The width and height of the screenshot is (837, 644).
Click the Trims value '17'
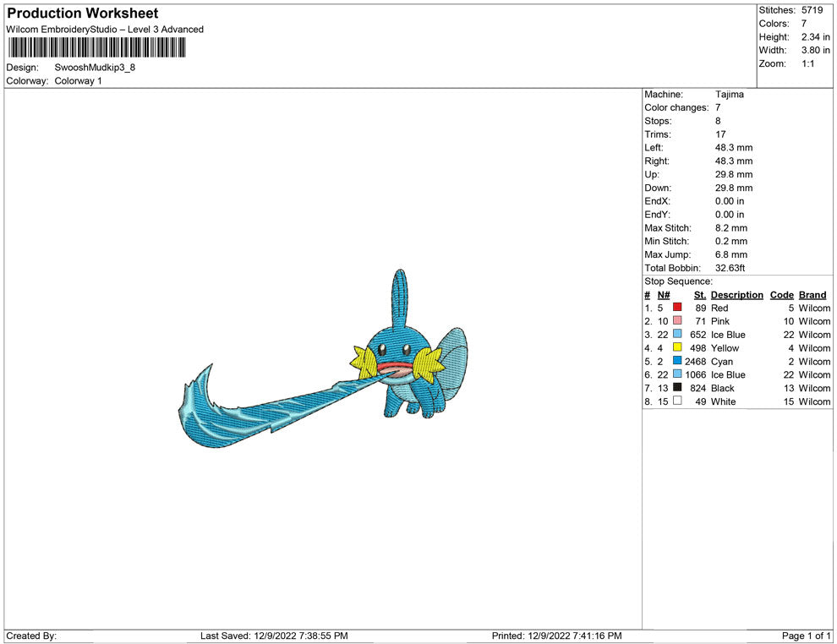coord(720,134)
